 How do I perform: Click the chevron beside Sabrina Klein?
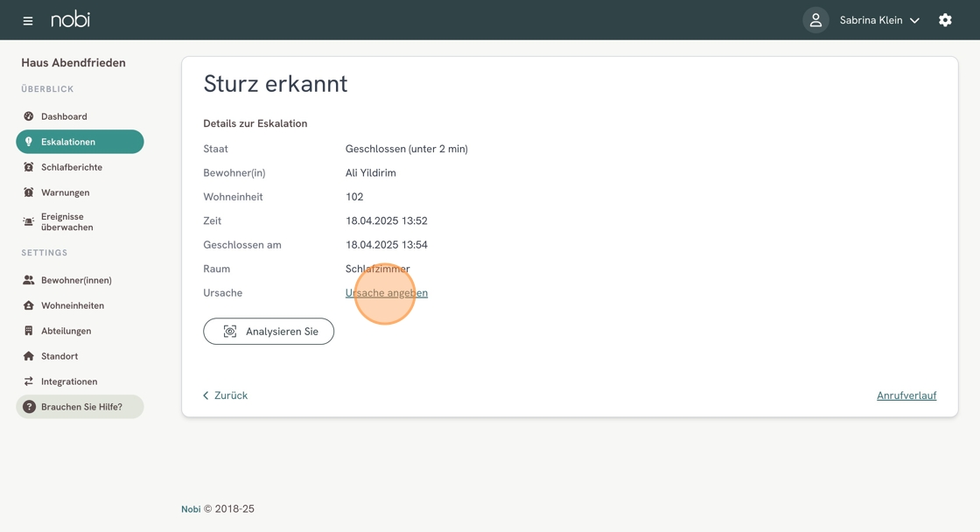[914, 21]
